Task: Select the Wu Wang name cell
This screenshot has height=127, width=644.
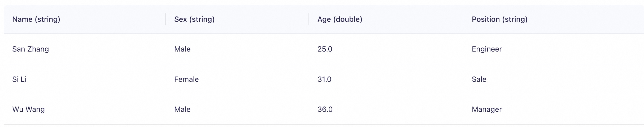Action: 28,109
